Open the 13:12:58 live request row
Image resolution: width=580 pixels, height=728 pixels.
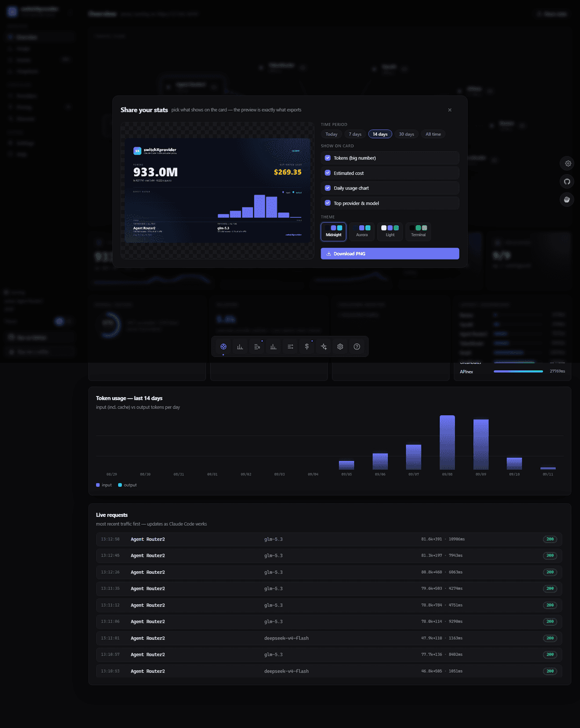pos(329,539)
